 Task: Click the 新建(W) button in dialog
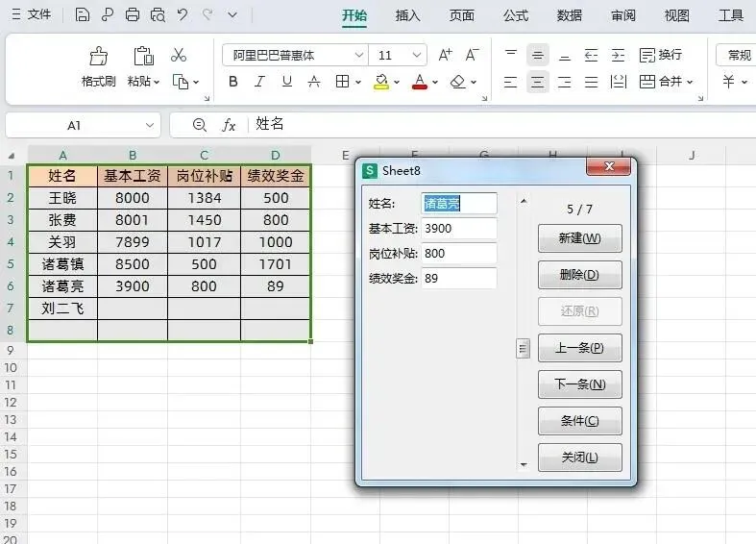(579, 238)
